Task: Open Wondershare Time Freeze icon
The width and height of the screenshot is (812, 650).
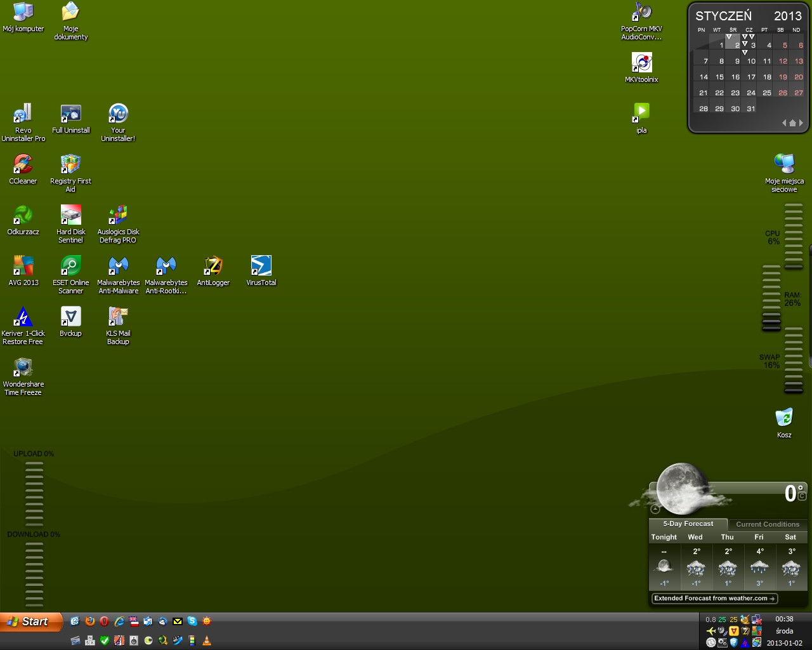Action: pos(23,368)
